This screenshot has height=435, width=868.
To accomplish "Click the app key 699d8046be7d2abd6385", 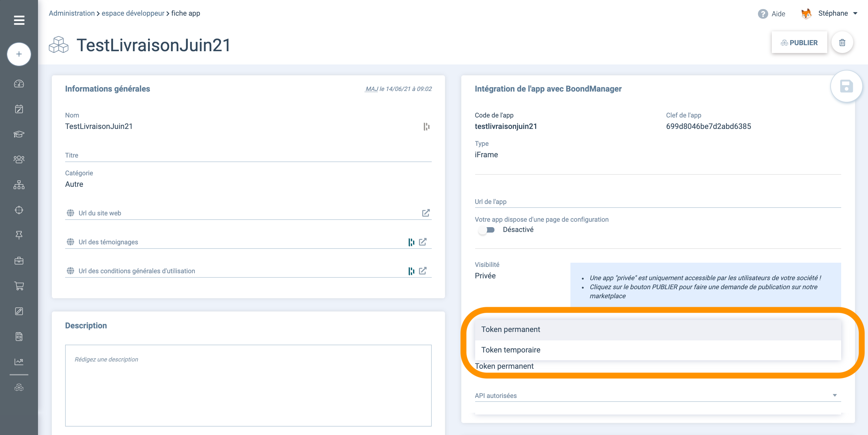I will click(708, 126).
